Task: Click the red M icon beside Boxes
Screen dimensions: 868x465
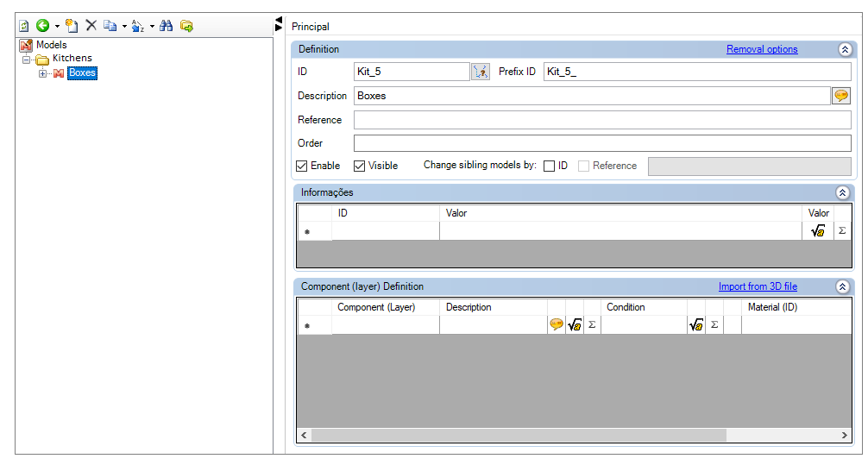Action: click(59, 73)
